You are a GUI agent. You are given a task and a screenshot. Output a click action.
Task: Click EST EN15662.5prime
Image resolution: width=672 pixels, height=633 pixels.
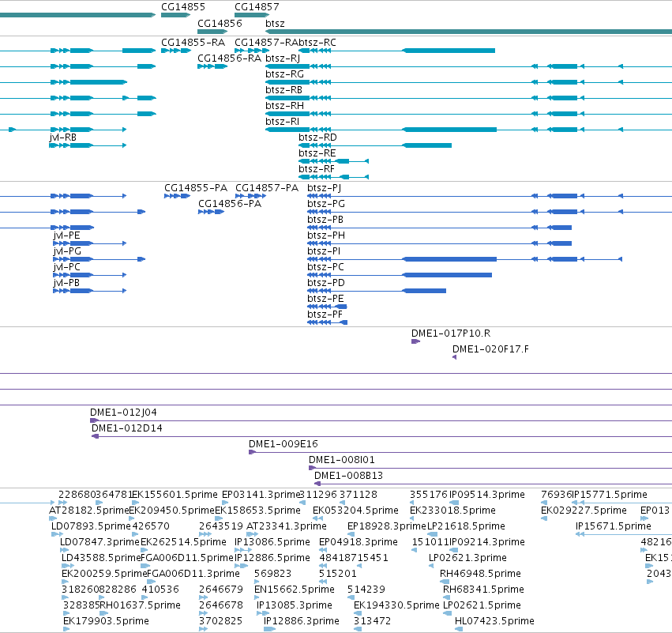(294, 590)
